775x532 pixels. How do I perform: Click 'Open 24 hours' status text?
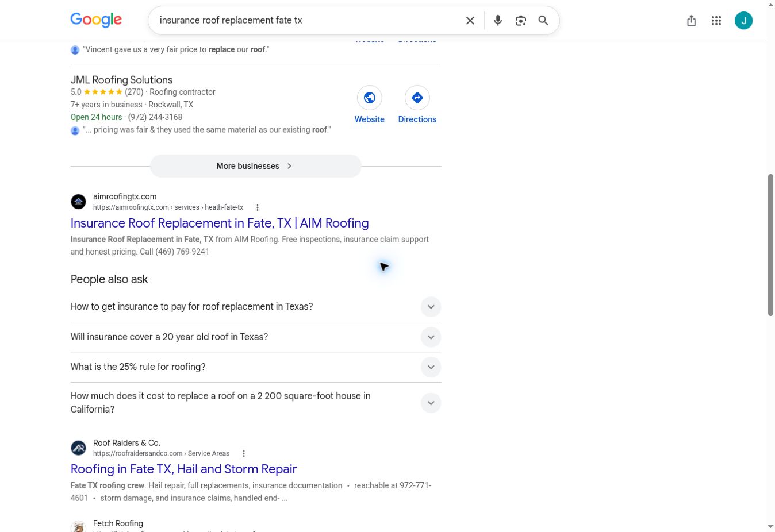tap(96, 117)
